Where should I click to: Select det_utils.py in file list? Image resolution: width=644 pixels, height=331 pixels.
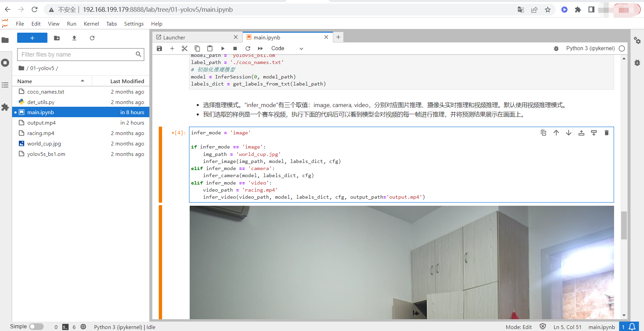coord(81,102)
